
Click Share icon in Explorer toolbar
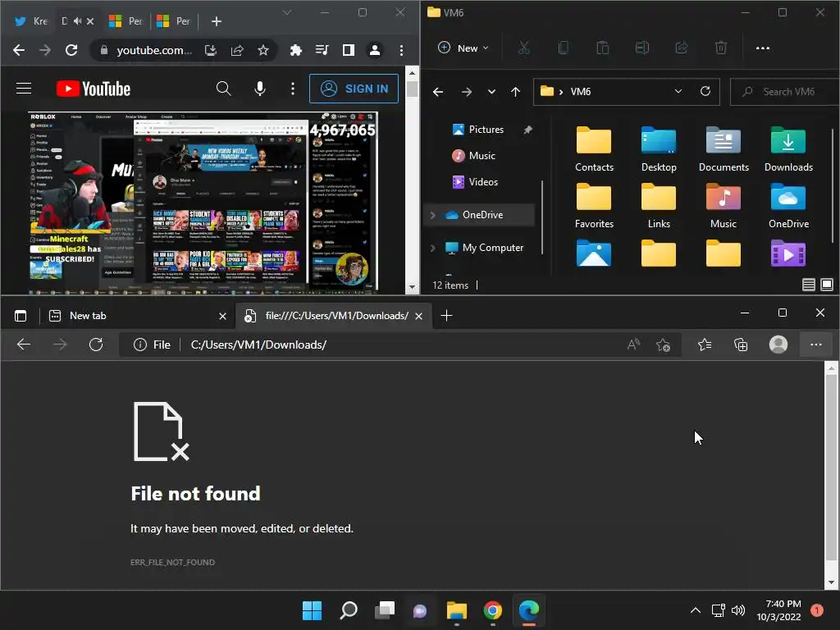point(682,48)
